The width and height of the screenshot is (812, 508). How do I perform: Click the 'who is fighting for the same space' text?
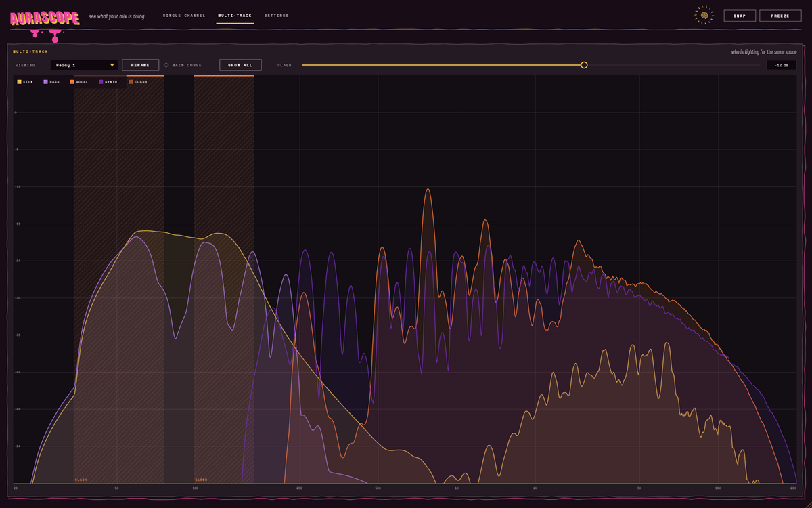point(764,52)
